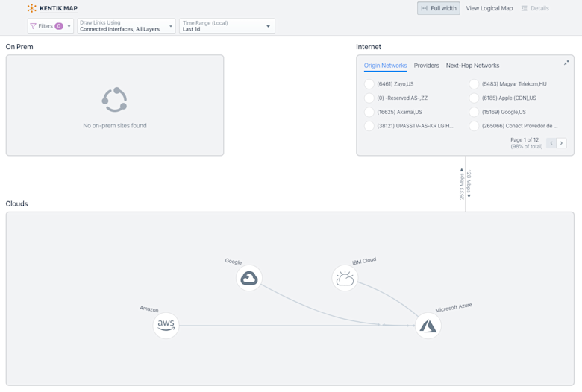Select the (16625) Akamai,US circle

pos(369,112)
